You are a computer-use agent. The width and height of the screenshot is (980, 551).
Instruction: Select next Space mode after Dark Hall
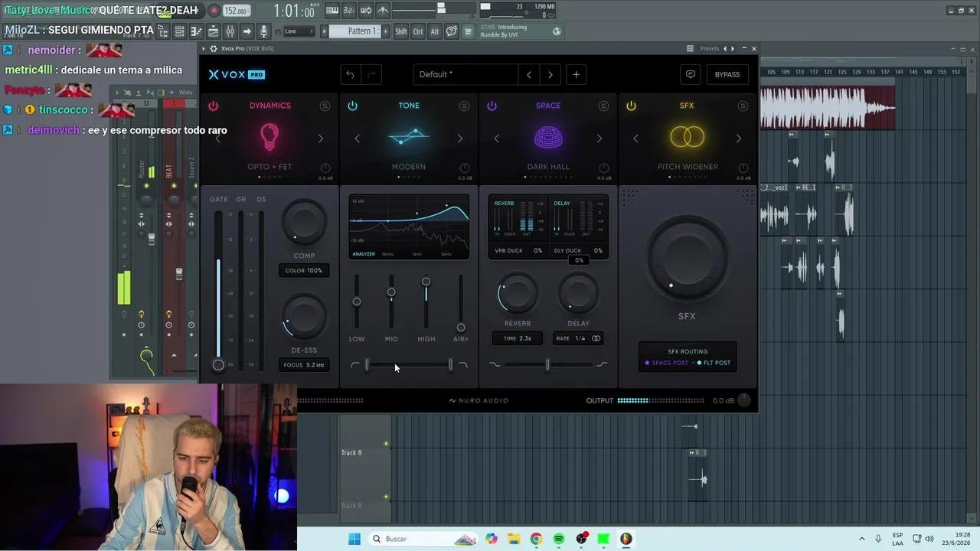coord(599,139)
